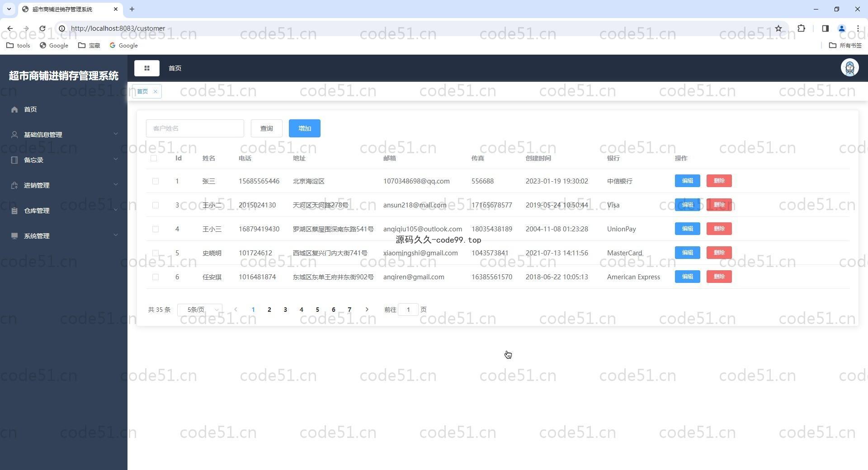Click email 1070348698@qq.com
The image size is (868, 470).
(x=416, y=181)
